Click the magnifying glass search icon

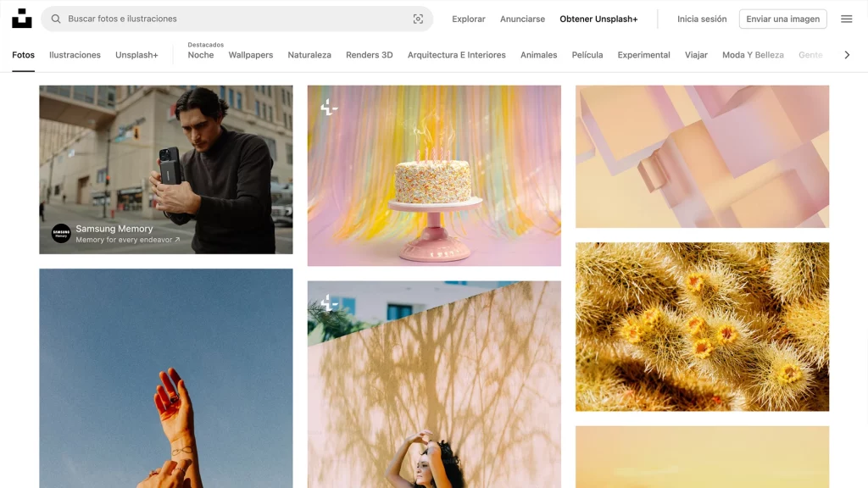click(x=56, y=19)
